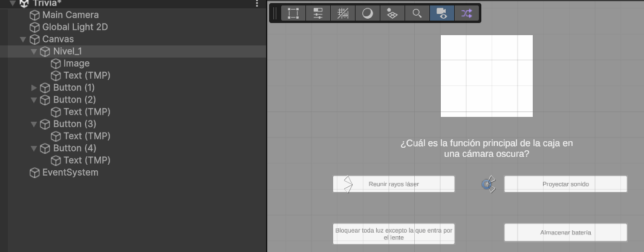The width and height of the screenshot is (644, 252).
Task: Click the 'Almacenar batería' button in scene
Action: [x=565, y=233]
